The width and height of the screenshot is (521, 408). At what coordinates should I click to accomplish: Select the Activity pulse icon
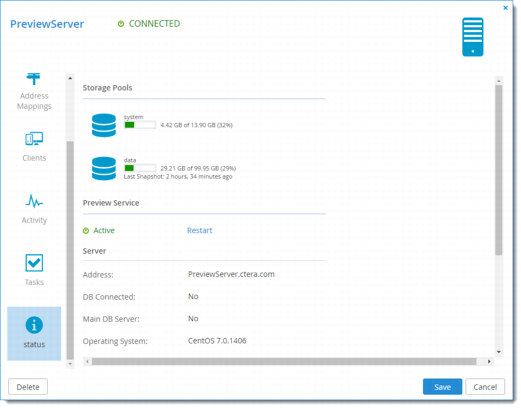click(x=34, y=201)
